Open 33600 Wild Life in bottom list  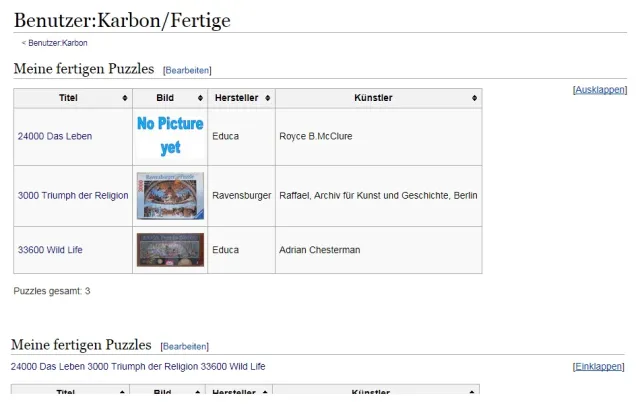click(x=233, y=366)
